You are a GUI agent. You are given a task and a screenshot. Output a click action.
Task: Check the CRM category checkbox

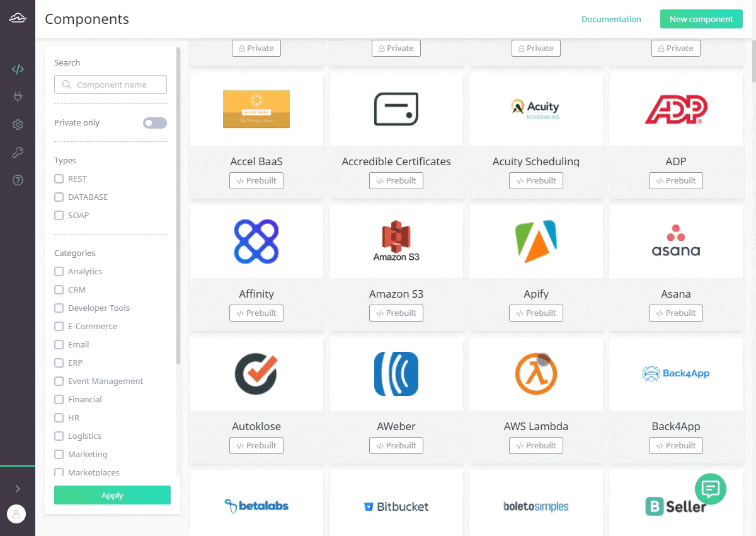click(59, 290)
